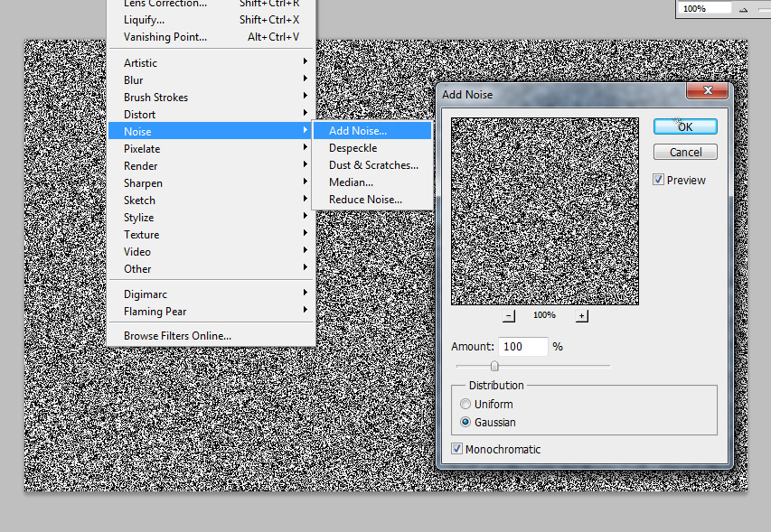Confirm the dialog with OK

click(685, 126)
